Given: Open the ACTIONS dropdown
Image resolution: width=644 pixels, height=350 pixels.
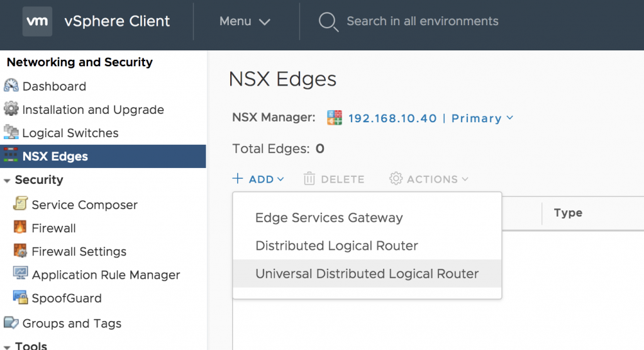Looking at the screenshot, I should [429, 179].
